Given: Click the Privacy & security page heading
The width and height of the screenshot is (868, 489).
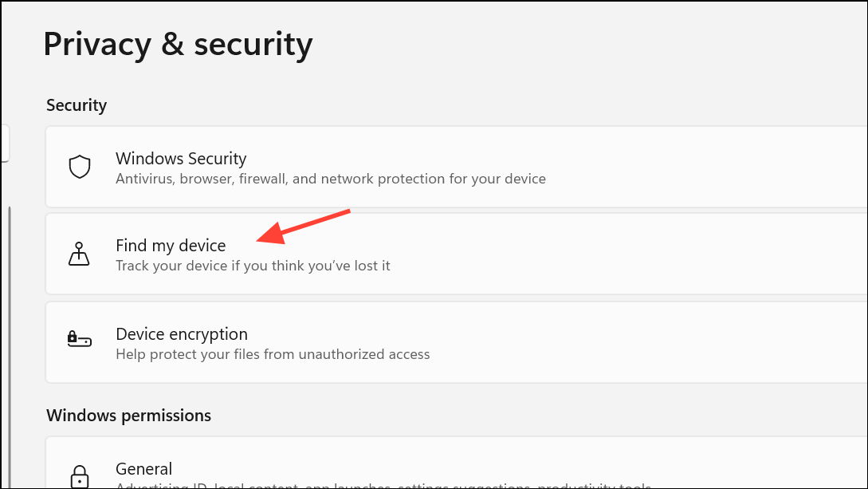Looking at the screenshot, I should point(178,44).
